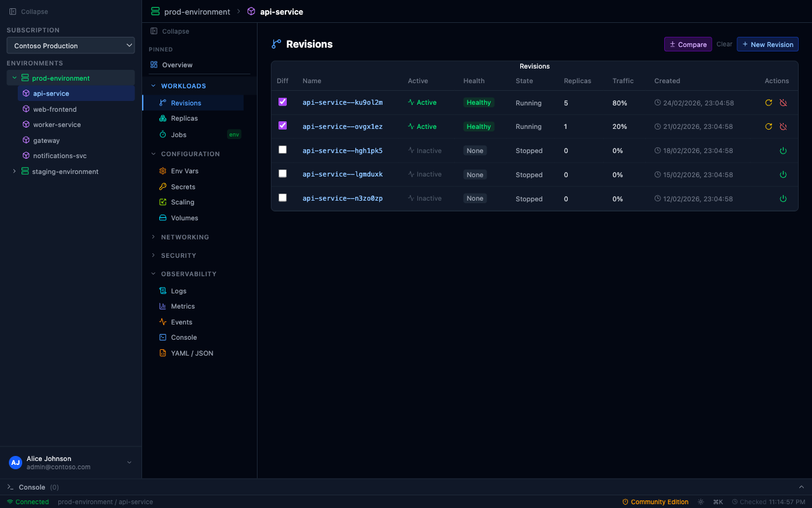Activate revision api-service--n3zo0zp via power icon

[x=783, y=198]
